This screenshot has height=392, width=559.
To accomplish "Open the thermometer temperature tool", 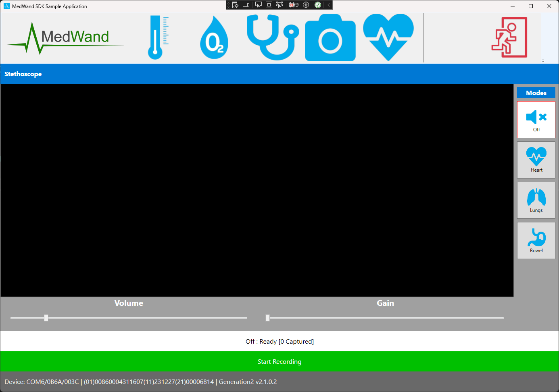I will (158, 38).
